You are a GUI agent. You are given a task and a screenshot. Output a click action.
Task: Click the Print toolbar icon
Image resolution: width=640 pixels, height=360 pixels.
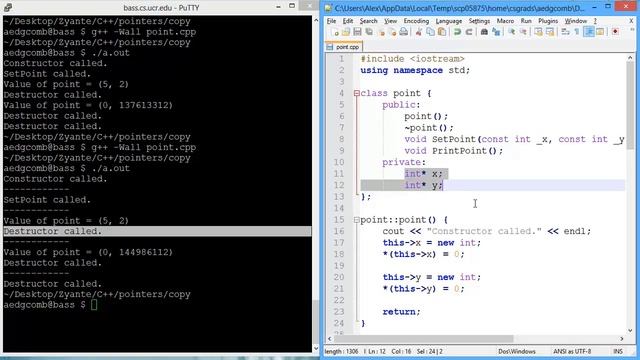[x=404, y=32]
